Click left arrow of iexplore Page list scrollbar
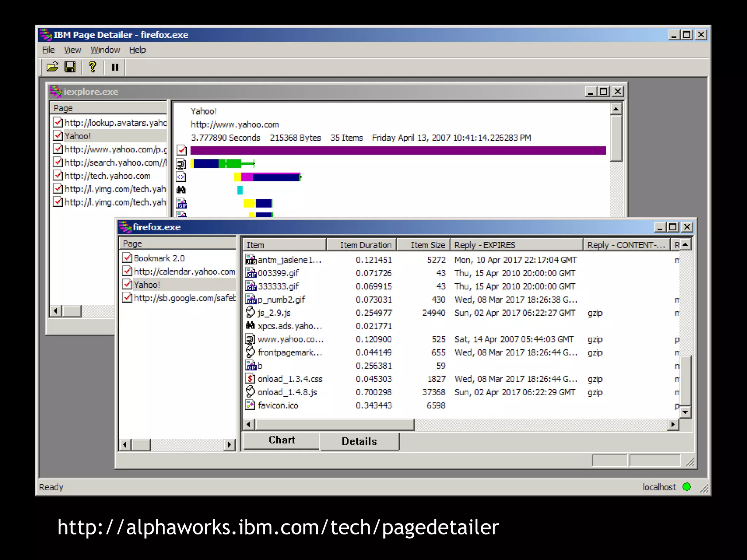The image size is (747, 560). coord(55,311)
